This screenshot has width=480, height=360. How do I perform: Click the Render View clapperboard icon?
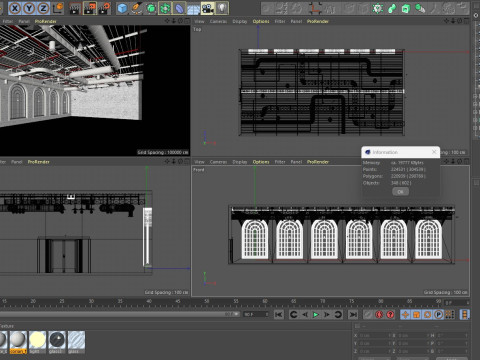click(75, 8)
